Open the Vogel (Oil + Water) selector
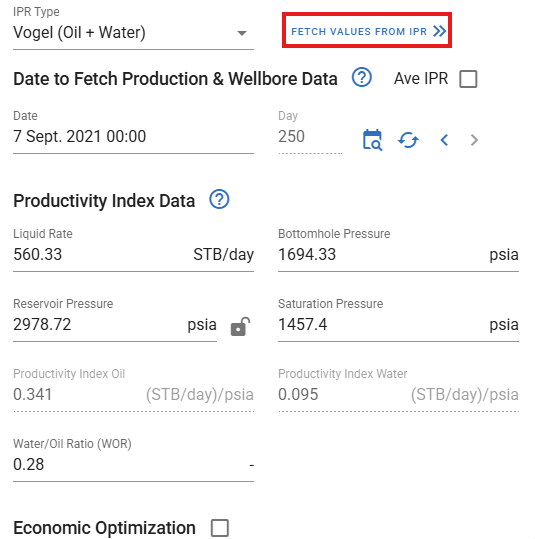The height and width of the screenshot is (539, 535). [133, 33]
